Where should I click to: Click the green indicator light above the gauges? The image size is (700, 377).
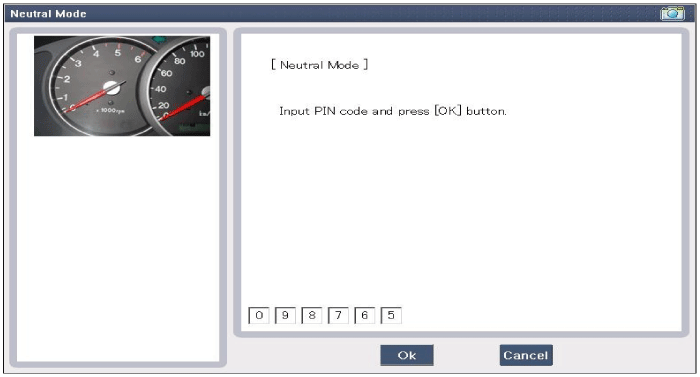(x=159, y=40)
